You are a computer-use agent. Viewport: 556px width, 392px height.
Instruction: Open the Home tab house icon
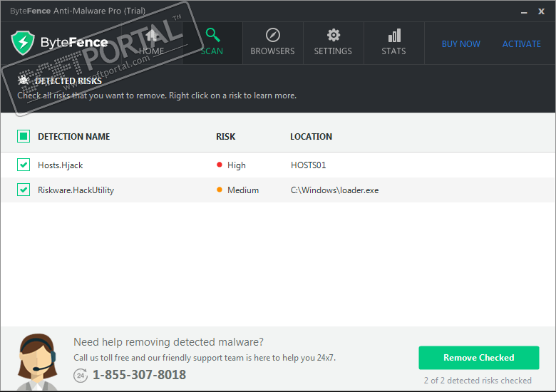152,35
